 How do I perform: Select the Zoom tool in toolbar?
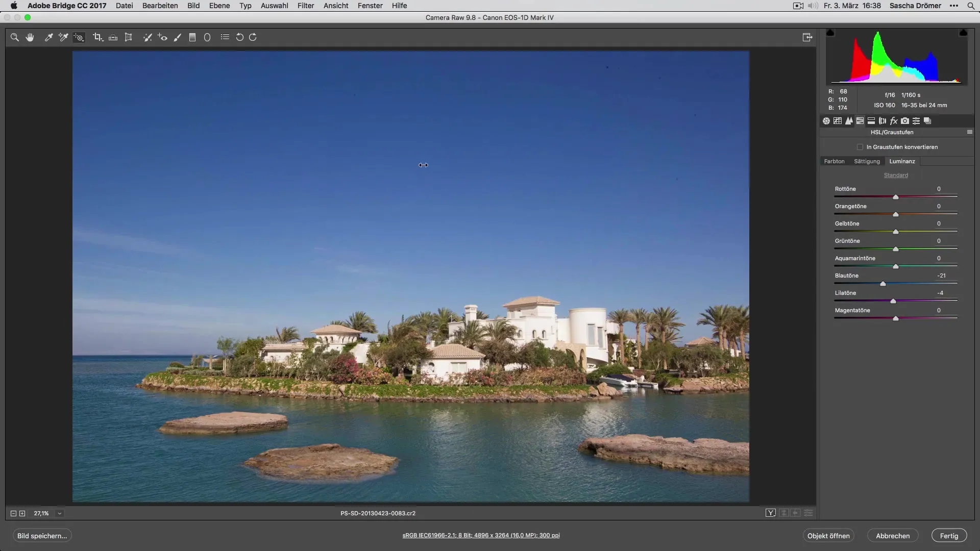15,37
